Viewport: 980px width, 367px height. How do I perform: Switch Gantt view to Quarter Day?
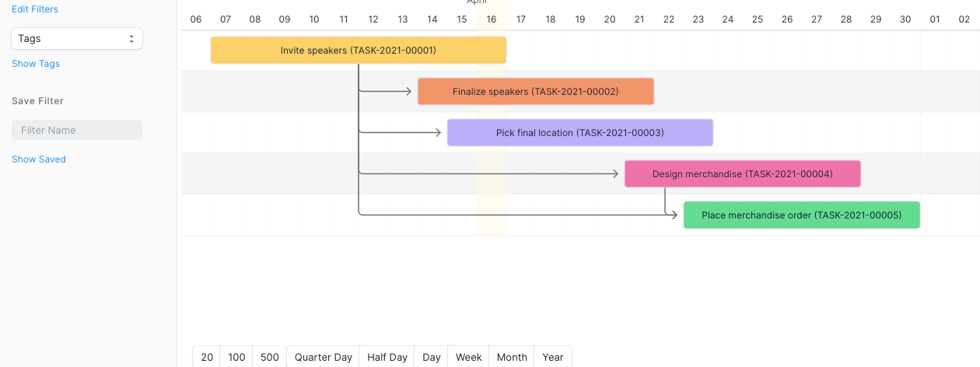(x=324, y=357)
